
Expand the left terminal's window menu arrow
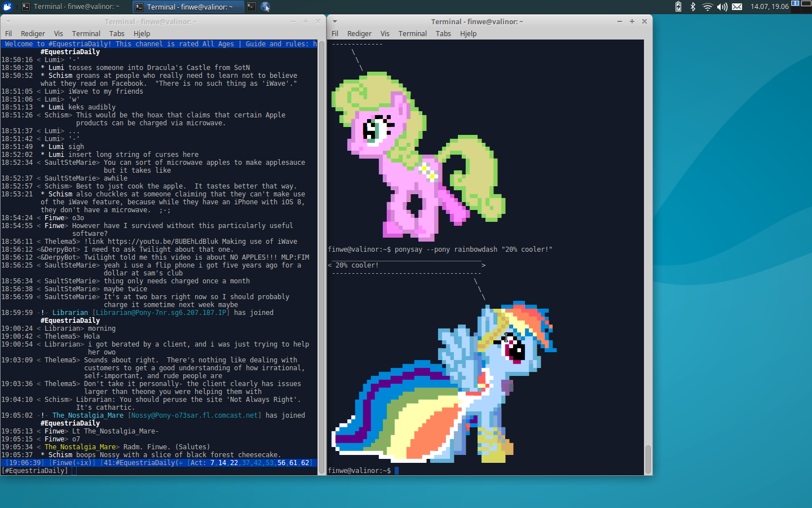[x=7, y=22]
